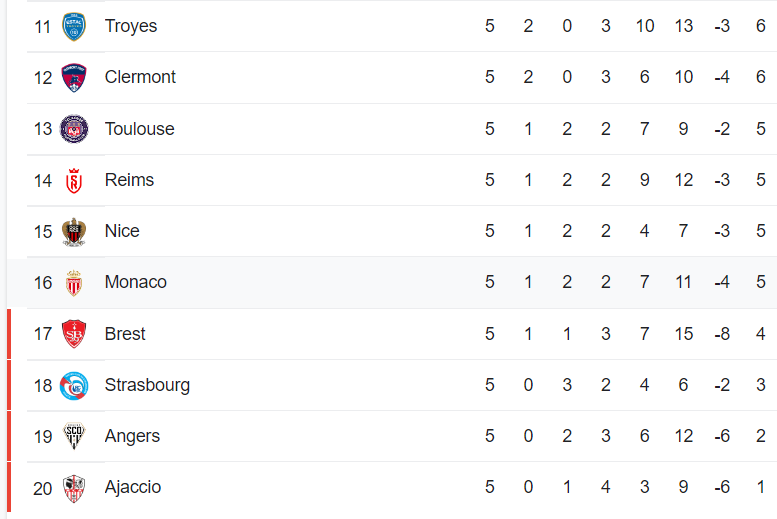This screenshot has height=519, width=777.
Task: Click the Troyes club crest icon
Action: tap(74, 26)
